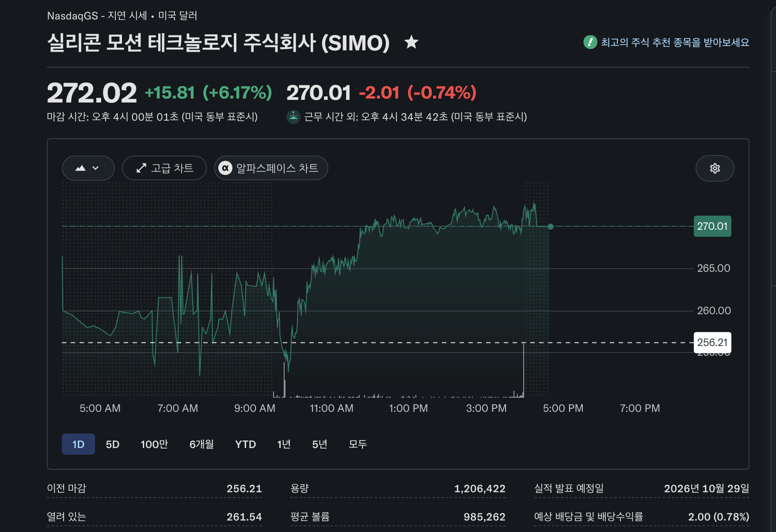Click the expand arrows icon on advanced chart

coord(141,168)
